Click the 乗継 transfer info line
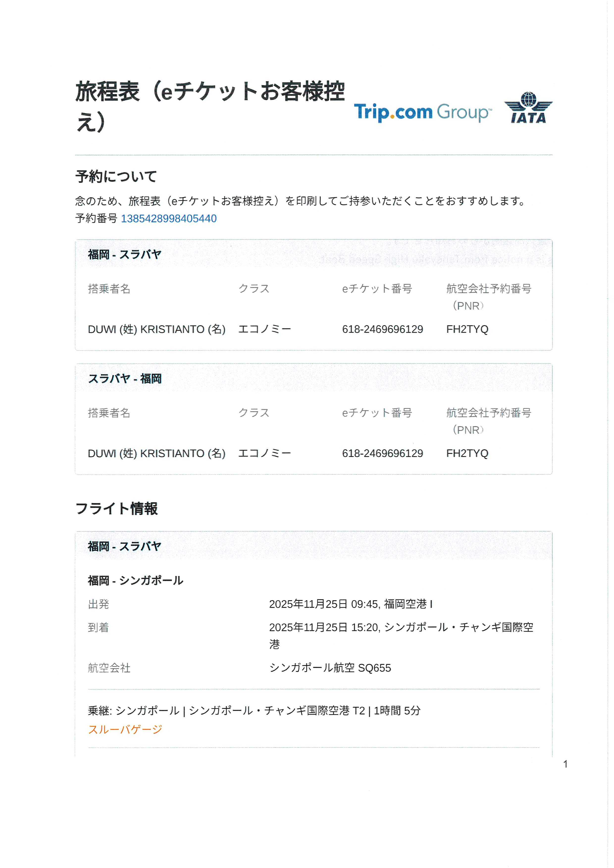 (x=254, y=711)
